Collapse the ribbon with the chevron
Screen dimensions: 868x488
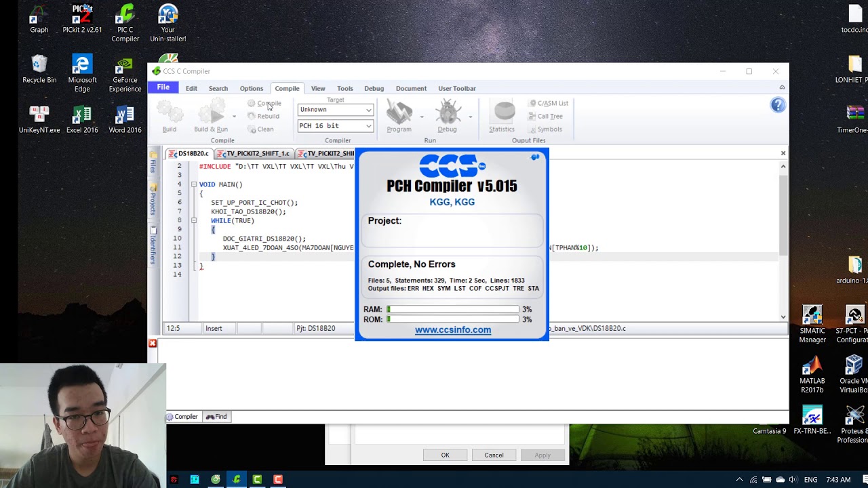782,87
